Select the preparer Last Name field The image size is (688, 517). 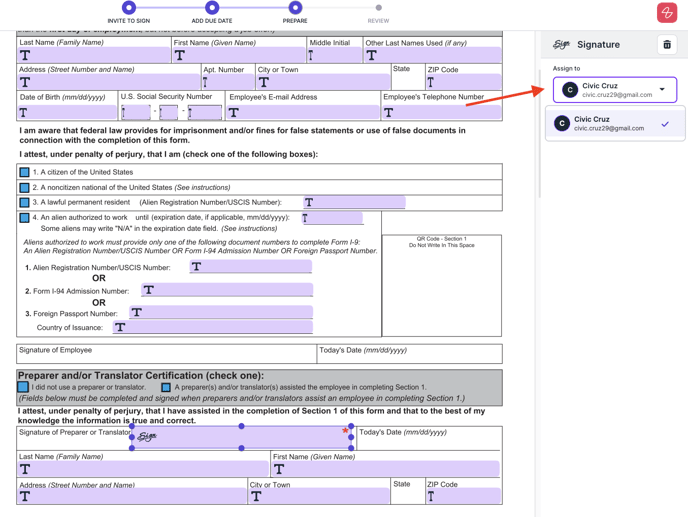coord(143,469)
